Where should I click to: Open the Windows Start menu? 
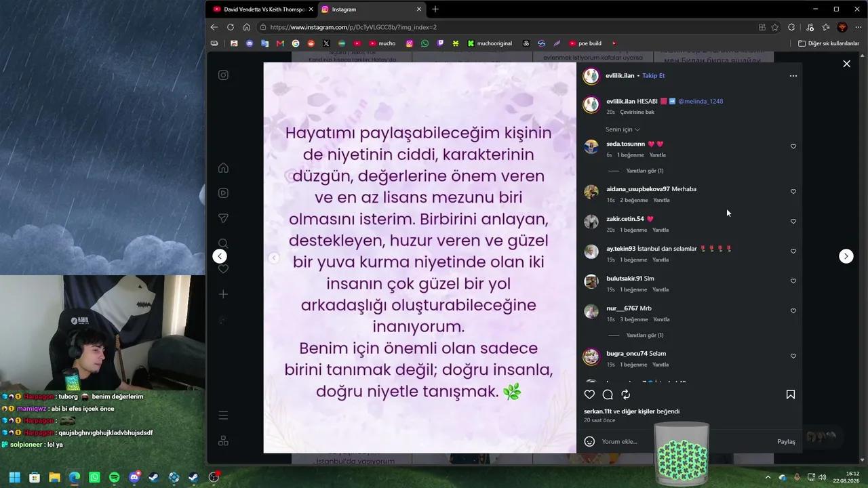tap(14, 478)
